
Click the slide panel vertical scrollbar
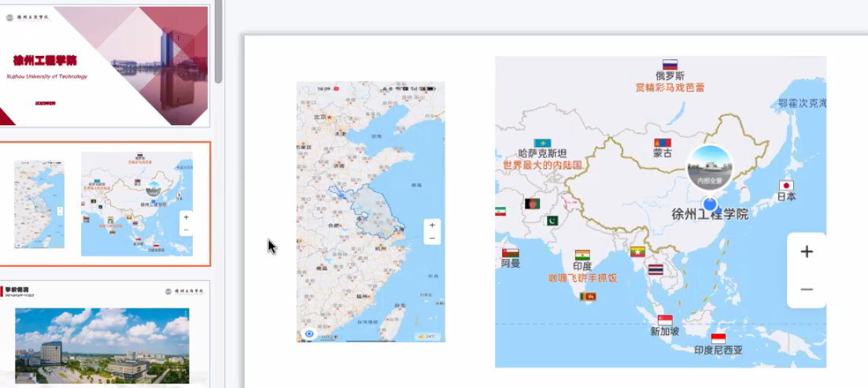coord(219,42)
